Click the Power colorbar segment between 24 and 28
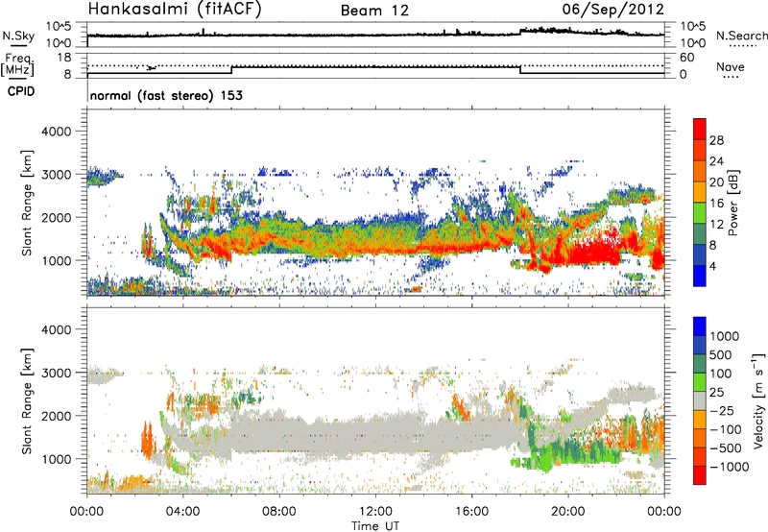Viewport: 768px width, 532px height. tap(700, 151)
